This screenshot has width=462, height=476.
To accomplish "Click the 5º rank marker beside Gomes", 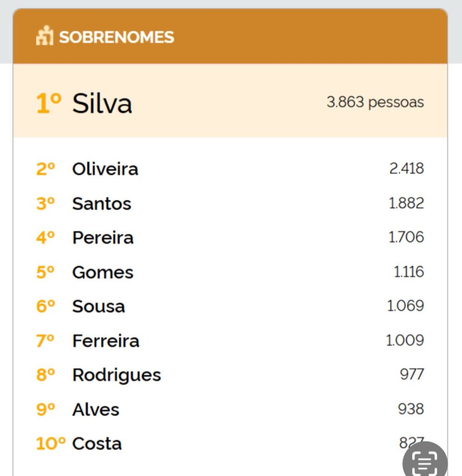I will tap(45, 272).
